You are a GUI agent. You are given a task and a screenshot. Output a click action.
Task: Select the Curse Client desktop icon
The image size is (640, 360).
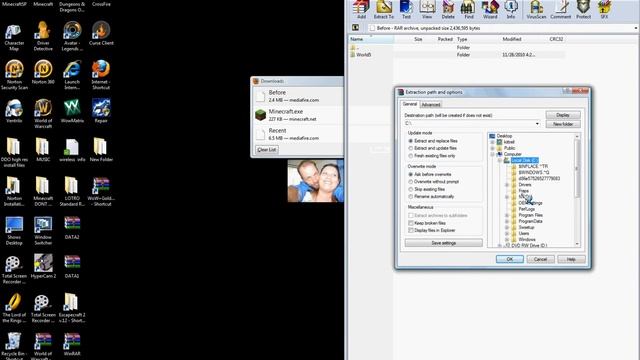point(101,34)
